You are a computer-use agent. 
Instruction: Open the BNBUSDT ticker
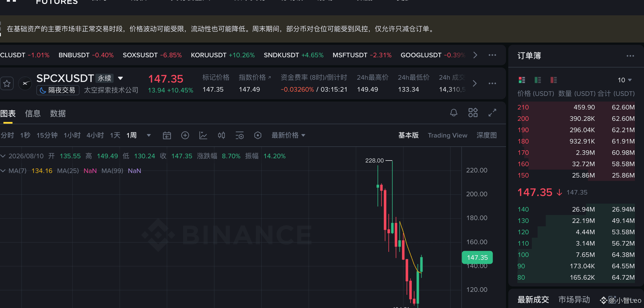tap(86, 55)
